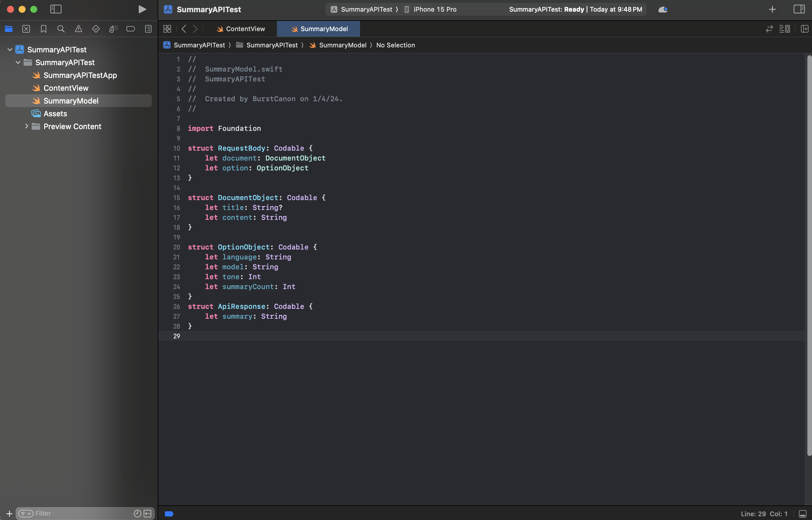The height and width of the screenshot is (520, 812).
Task: Show the Bookmark navigator
Action: coord(44,29)
